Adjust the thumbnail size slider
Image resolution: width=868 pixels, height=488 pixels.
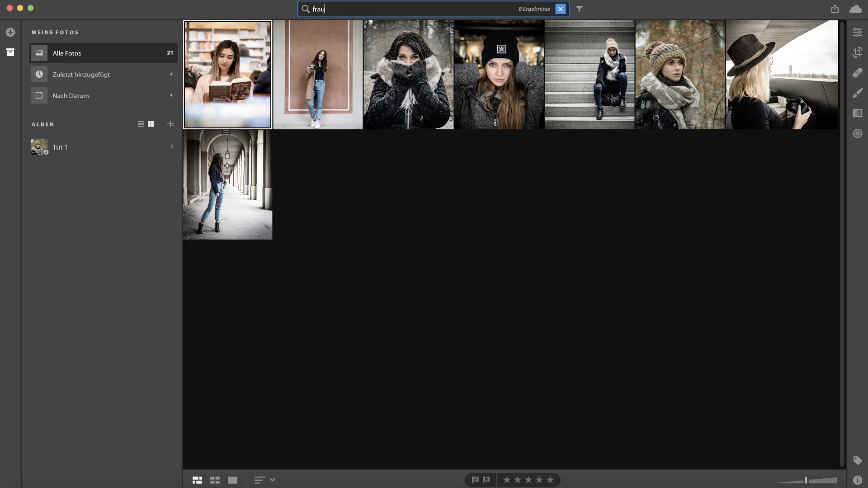tap(806, 480)
